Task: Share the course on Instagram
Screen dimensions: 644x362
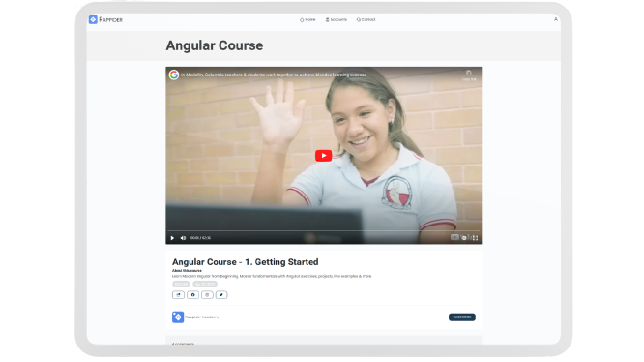Action: tap(207, 294)
